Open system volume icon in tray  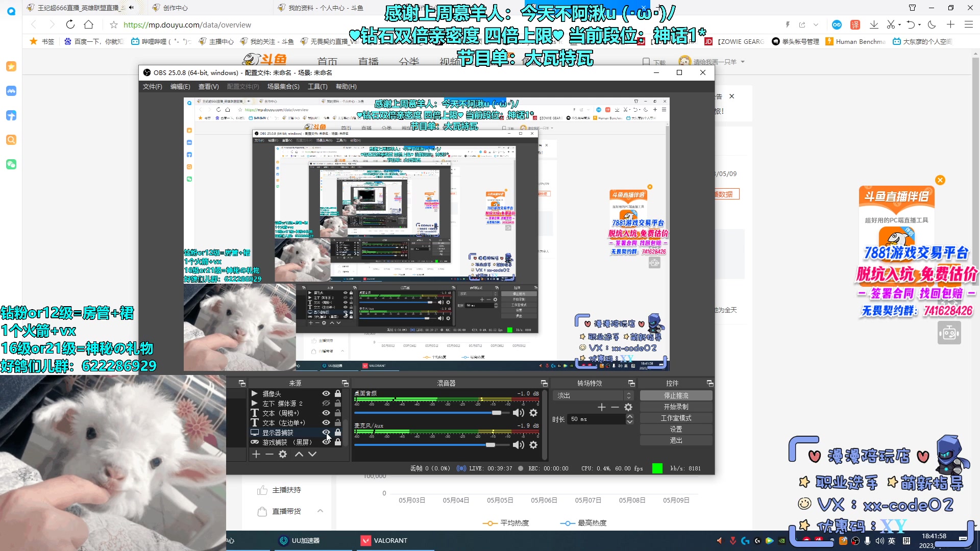(x=879, y=541)
